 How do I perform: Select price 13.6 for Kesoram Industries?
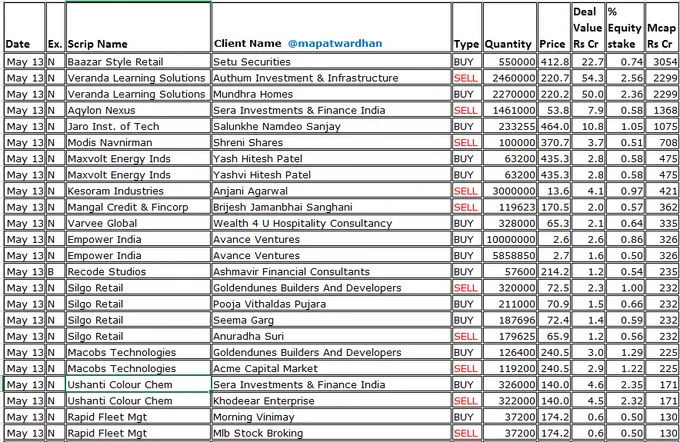click(554, 191)
